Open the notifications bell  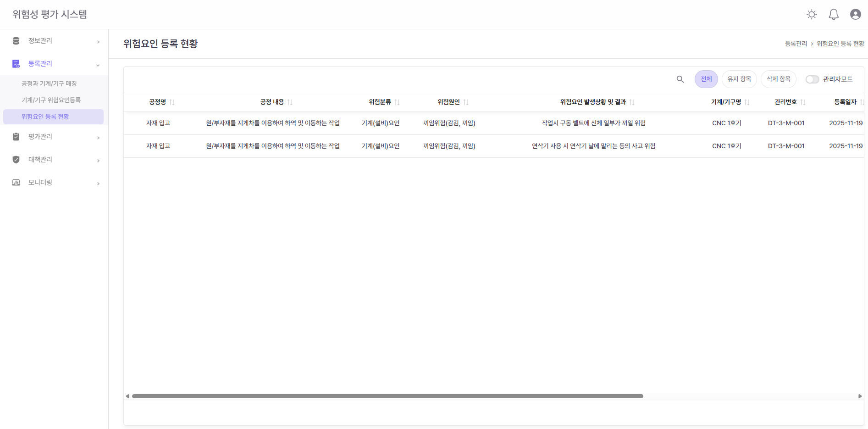[834, 15]
